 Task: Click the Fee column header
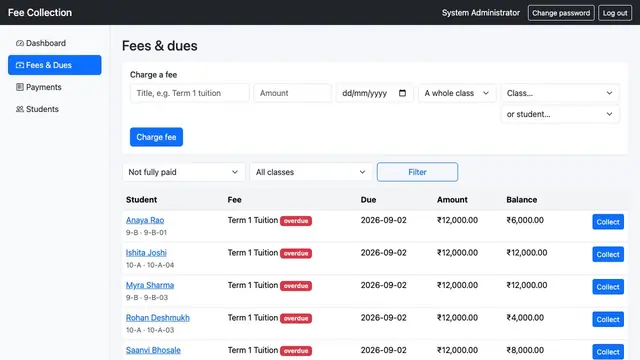click(234, 200)
